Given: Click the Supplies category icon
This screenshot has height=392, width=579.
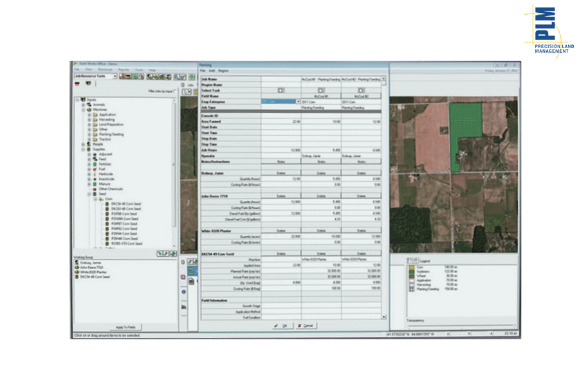Looking at the screenshot, I should [89, 149].
